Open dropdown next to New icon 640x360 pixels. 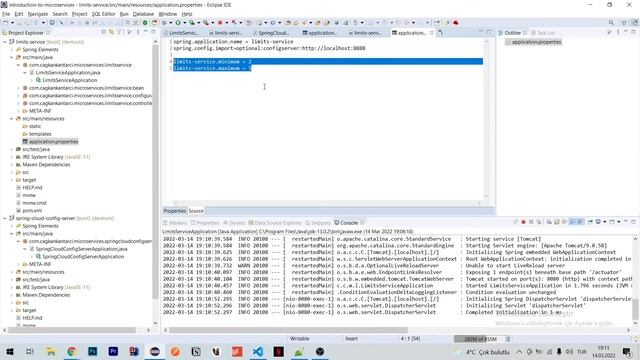(12, 23)
